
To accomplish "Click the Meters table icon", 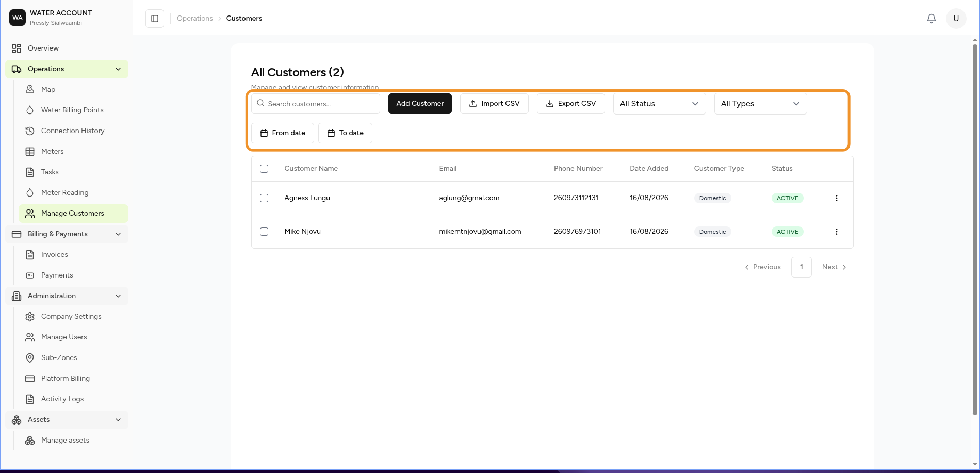I will point(30,151).
